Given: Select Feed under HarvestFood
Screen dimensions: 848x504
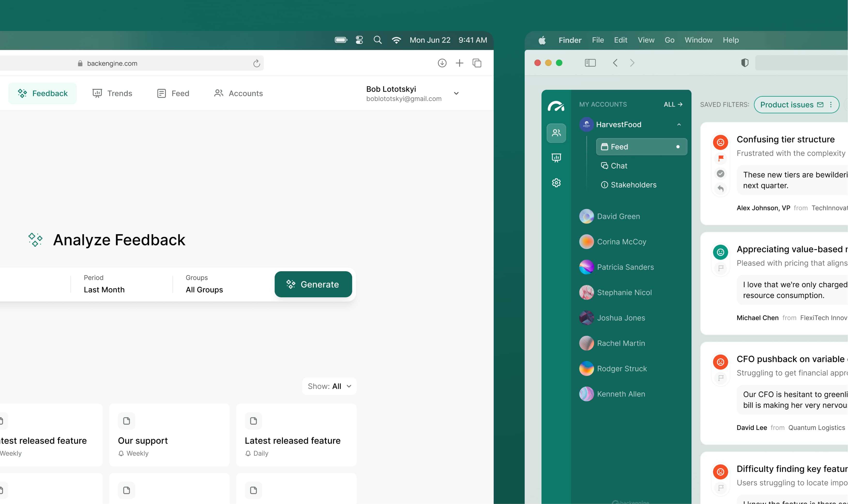Looking at the screenshot, I should pos(642,147).
